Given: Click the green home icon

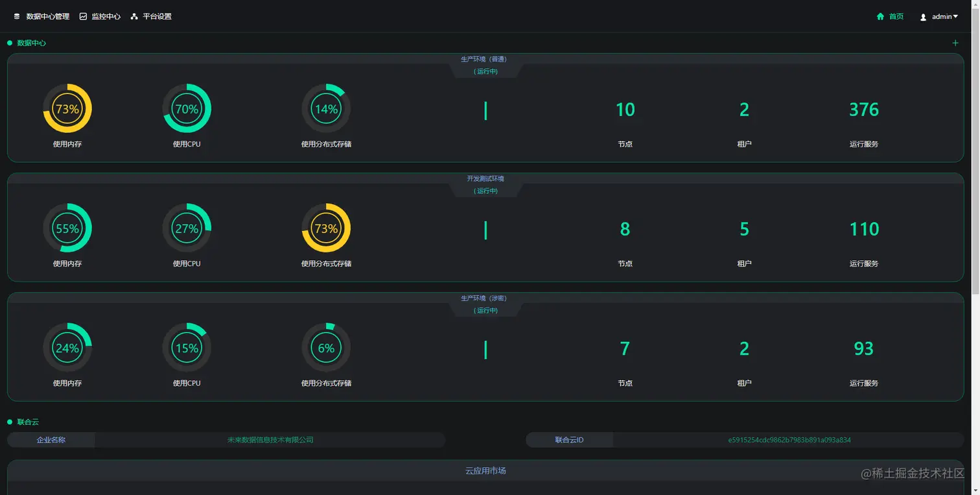Looking at the screenshot, I should pos(880,16).
